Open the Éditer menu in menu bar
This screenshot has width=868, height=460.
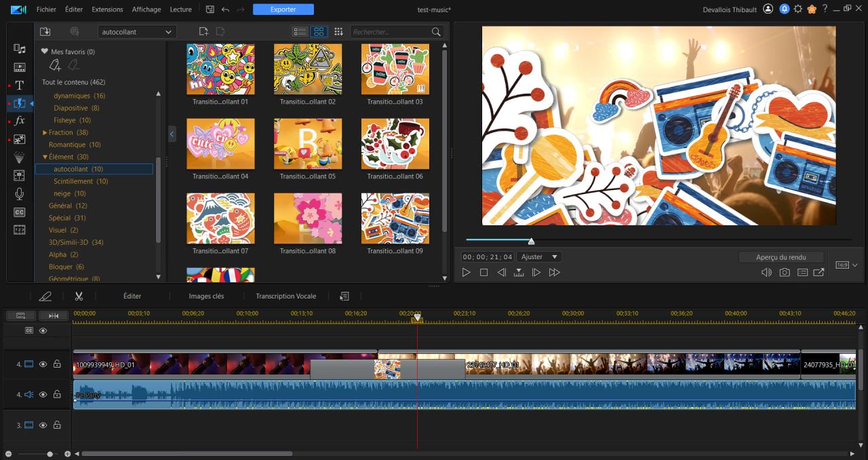74,9
